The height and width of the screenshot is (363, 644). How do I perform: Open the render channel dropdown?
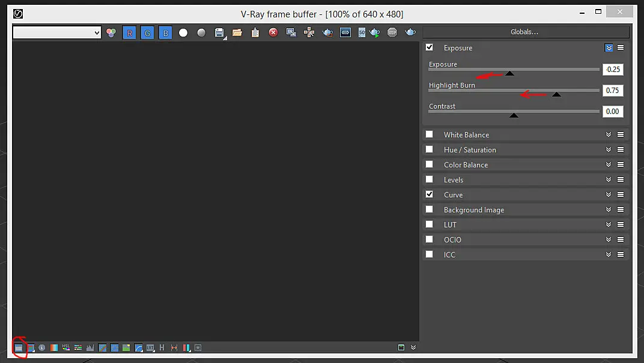coord(57,32)
